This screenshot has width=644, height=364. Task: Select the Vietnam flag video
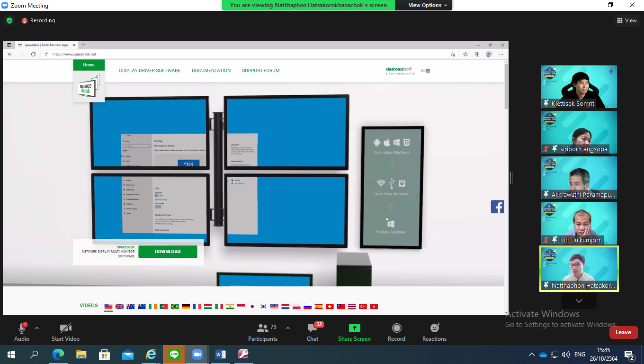coord(374,307)
